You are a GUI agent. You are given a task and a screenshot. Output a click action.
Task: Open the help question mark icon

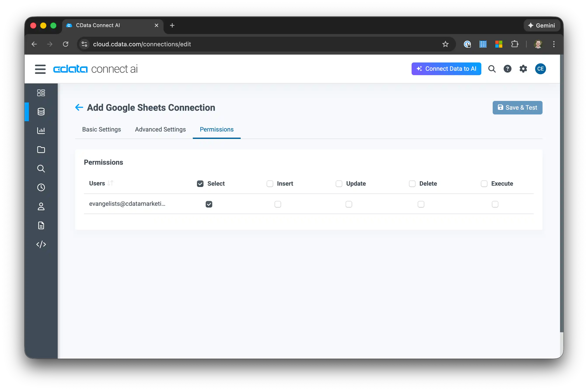pos(507,69)
